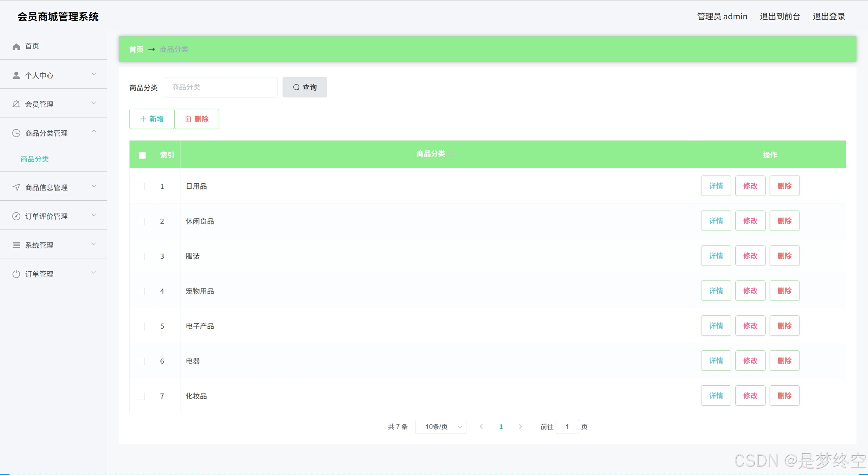Click 退出登录 in the top bar

point(829,16)
